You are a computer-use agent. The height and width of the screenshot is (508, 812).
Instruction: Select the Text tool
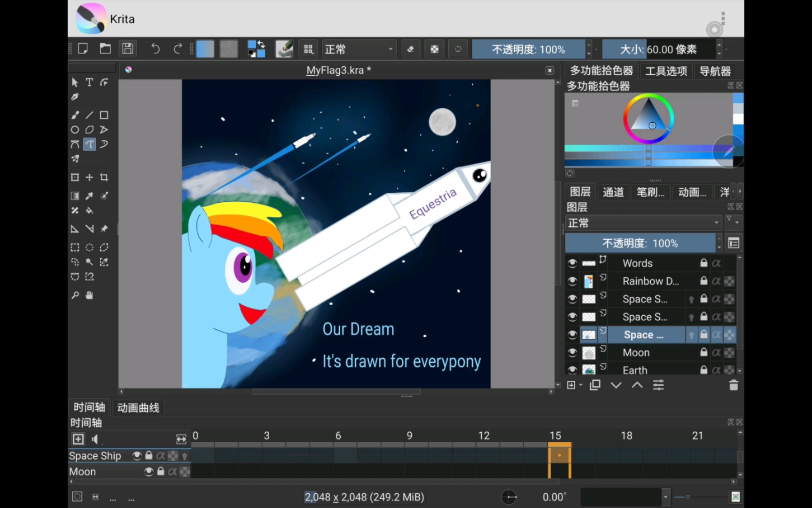89,82
